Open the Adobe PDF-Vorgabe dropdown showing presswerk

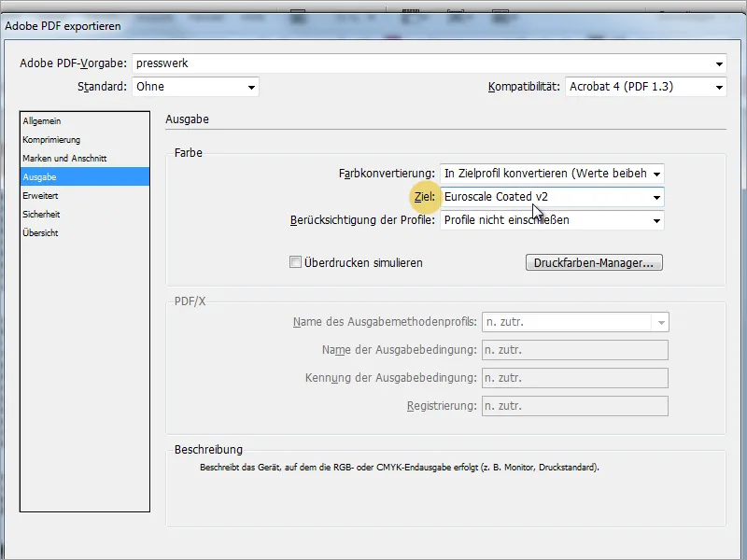pyautogui.click(x=430, y=63)
